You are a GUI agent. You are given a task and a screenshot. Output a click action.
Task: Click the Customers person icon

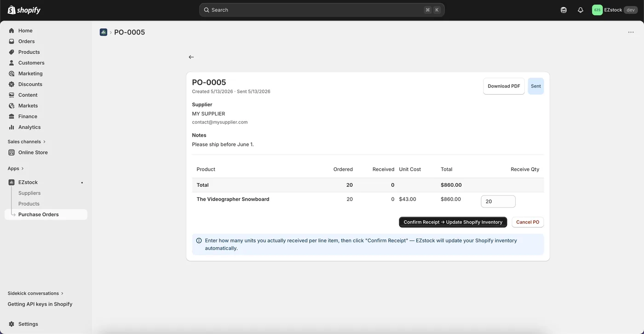tap(11, 63)
